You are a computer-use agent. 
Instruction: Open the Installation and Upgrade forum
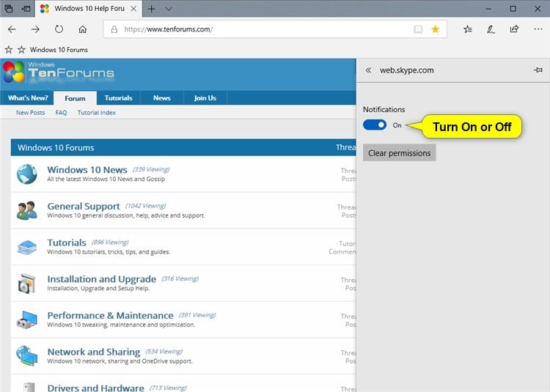tap(102, 279)
